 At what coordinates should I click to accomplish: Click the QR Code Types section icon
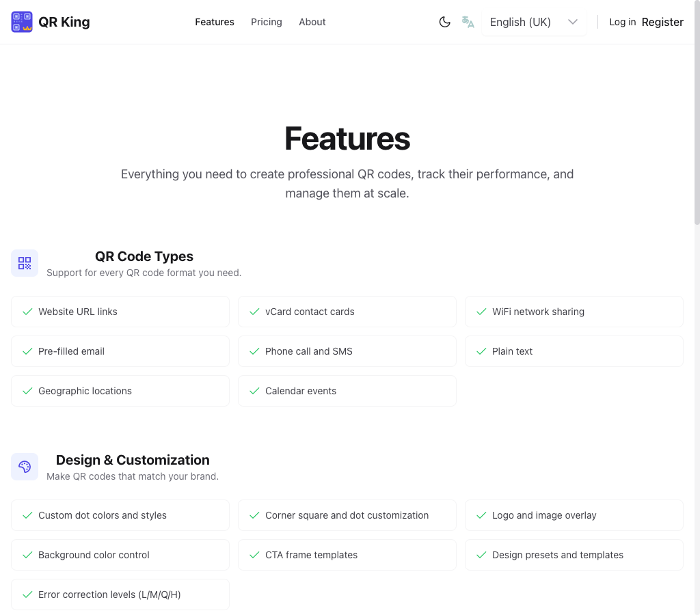tap(25, 263)
